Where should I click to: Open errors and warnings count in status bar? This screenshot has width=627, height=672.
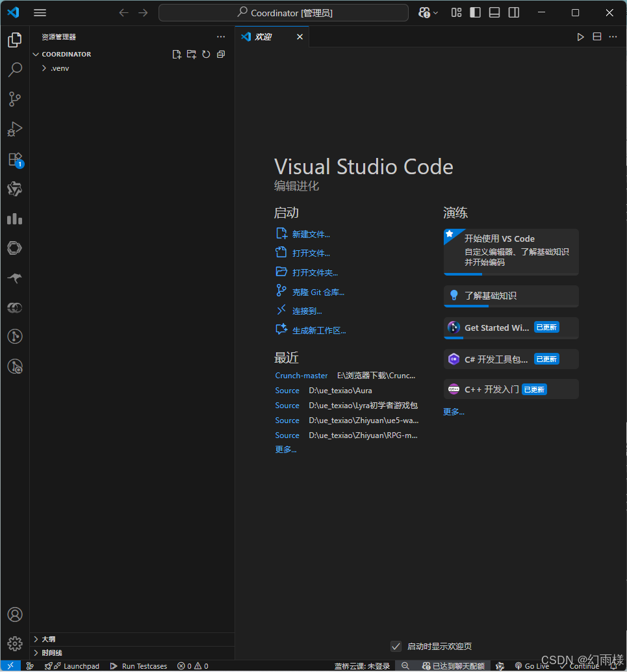pyautogui.click(x=193, y=666)
